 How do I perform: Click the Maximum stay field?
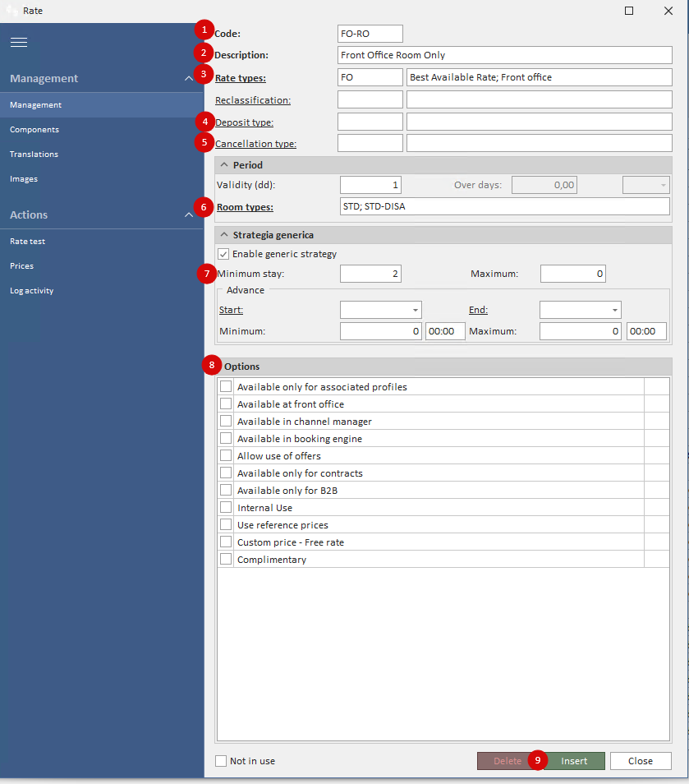pos(572,274)
